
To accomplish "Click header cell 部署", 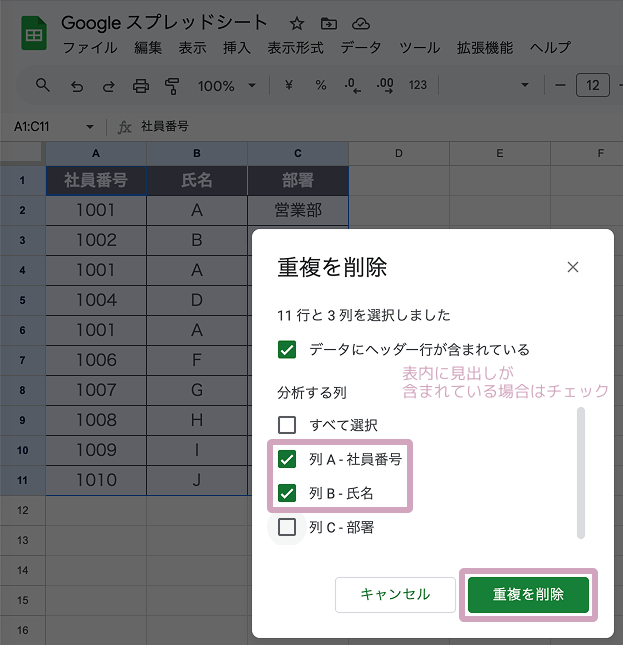I will 298,180.
